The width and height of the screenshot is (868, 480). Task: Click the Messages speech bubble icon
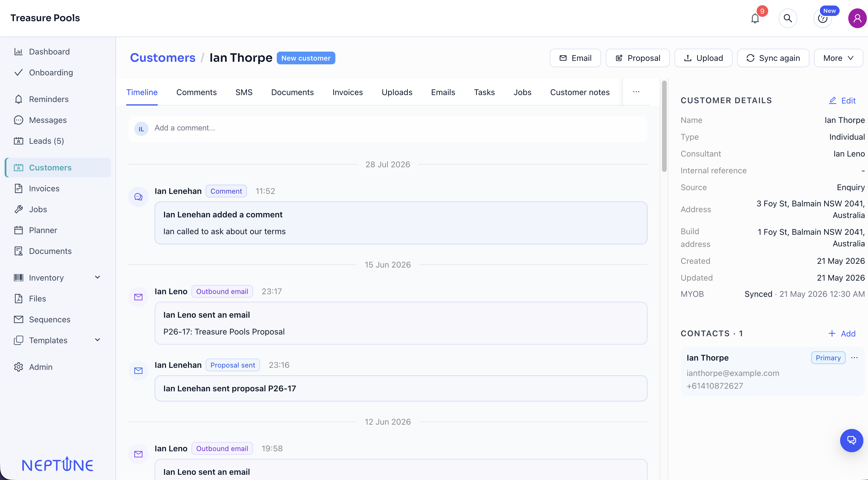click(19, 120)
